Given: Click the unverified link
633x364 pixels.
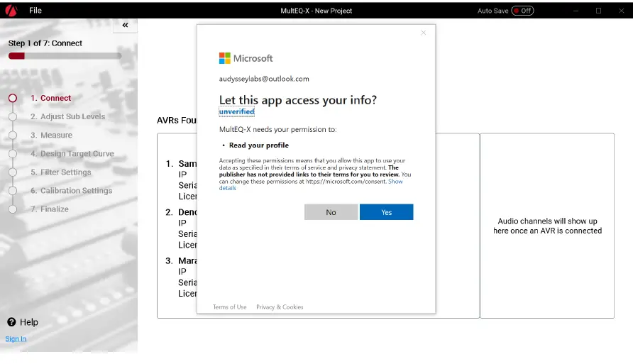Looking at the screenshot, I should point(236,111).
